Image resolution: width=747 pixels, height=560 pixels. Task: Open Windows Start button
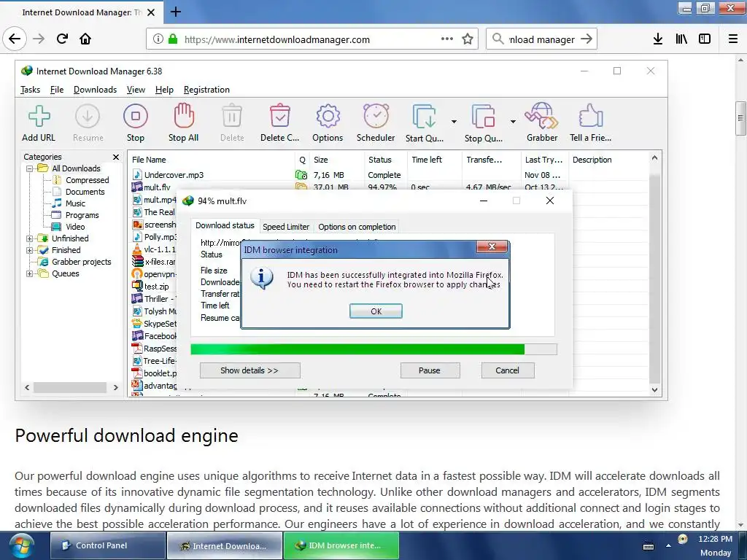tap(21, 545)
